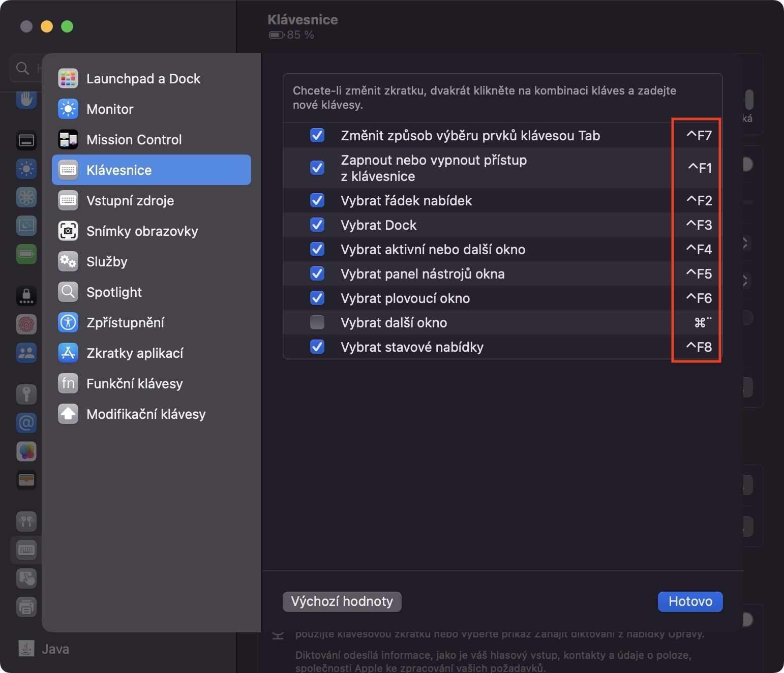Image resolution: width=784 pixels, height=673 pixels.
Task: Disable the Vybrat Dock checkbox
Action: 317,225
